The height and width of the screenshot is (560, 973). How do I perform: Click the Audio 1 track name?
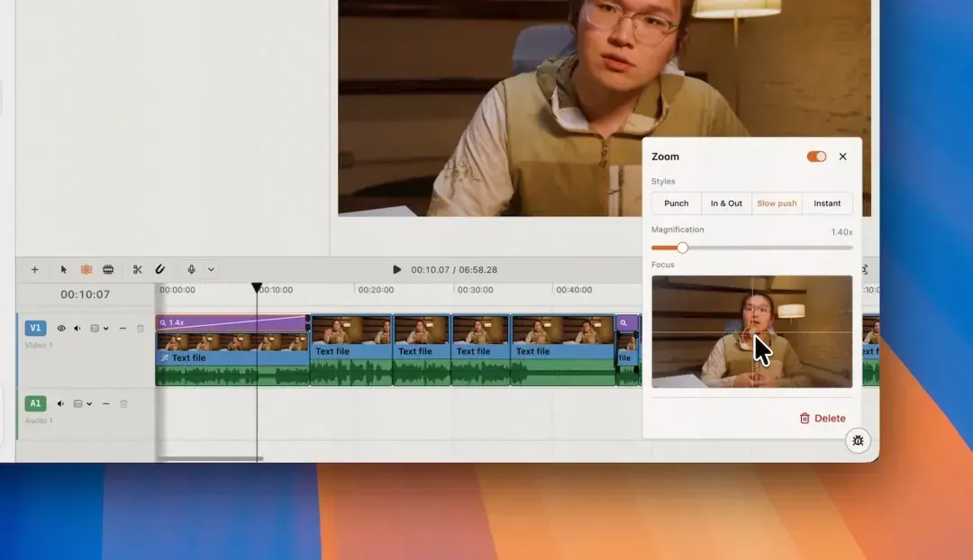(39, 420)
